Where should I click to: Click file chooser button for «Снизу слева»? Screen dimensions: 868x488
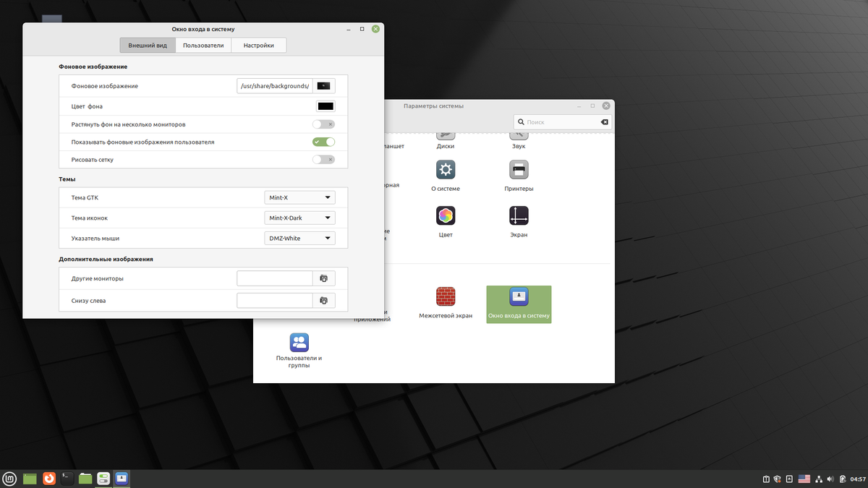click(323, 300)
